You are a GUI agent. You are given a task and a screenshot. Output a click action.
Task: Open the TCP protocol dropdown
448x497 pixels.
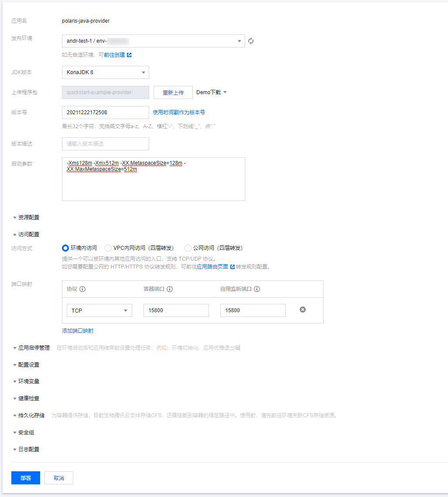click(99, 310)
